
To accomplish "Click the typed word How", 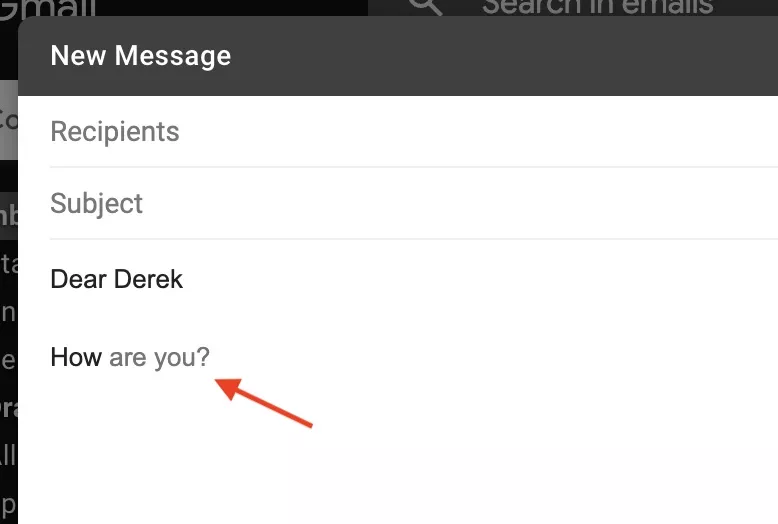I will pyautogui.click(x=76, y=357).
